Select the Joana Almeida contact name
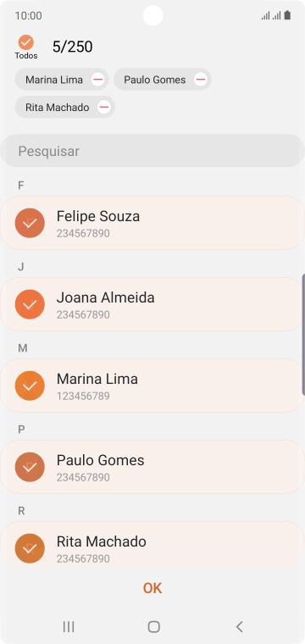The image size is (305, 644). (x=106, y=297)
